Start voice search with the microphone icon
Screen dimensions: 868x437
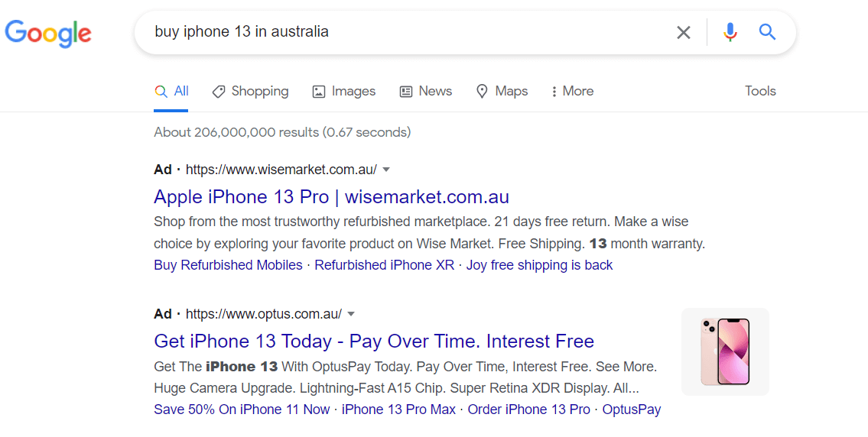[x=730, y=32]
